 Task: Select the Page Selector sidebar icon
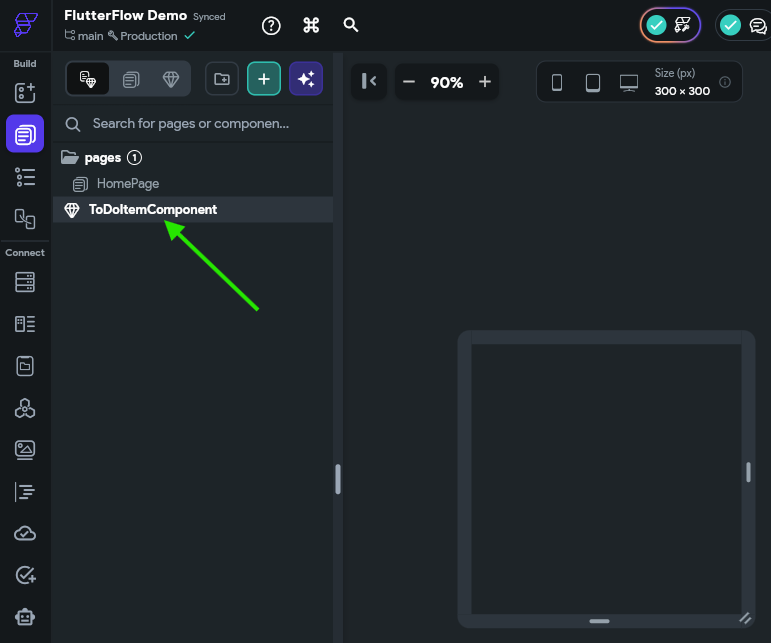point(25,134)
